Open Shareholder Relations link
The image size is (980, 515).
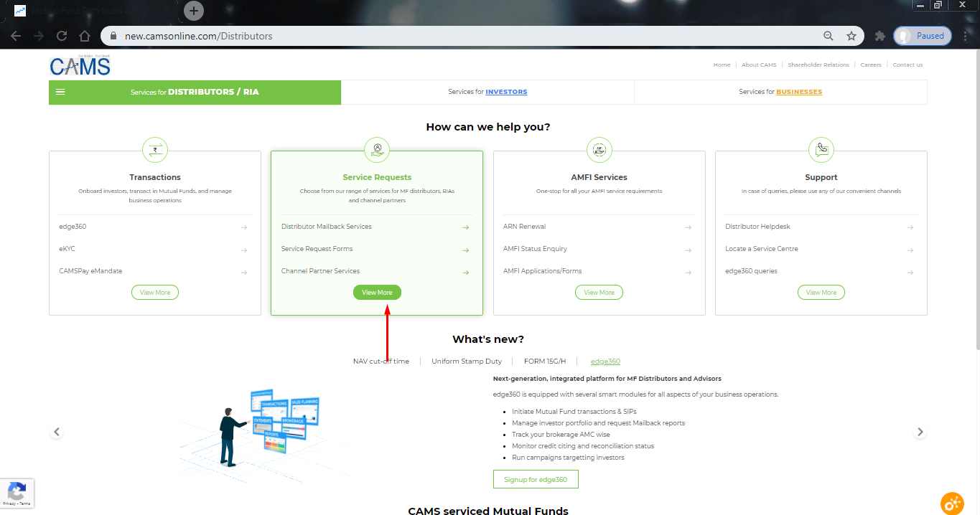(x=818, y=65)
